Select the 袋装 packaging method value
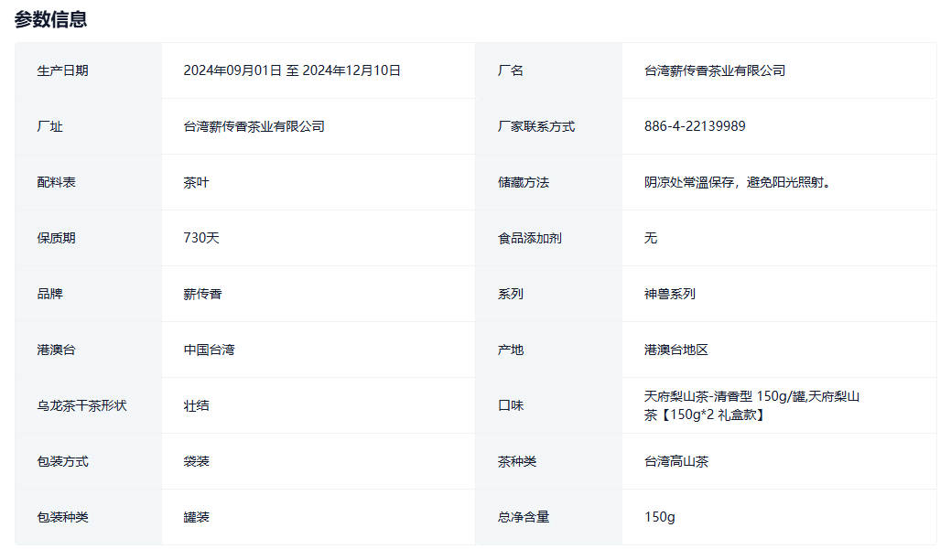This screenshot has width=951, height=560. 196,461
